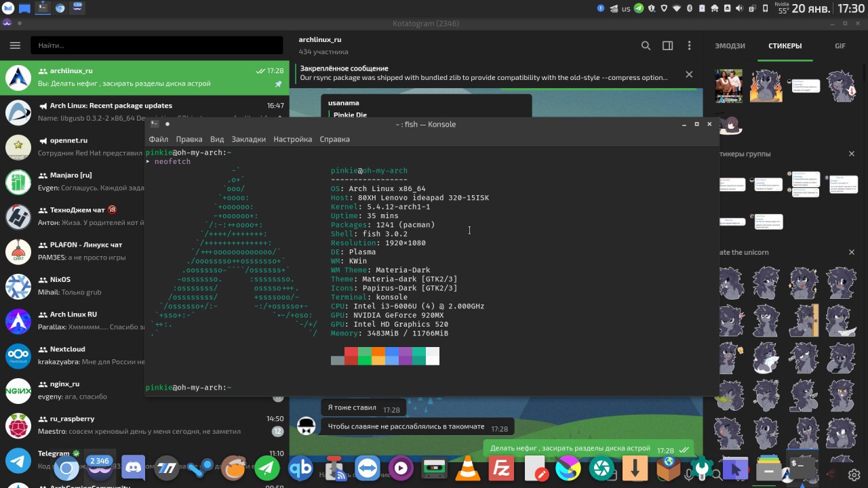
Task: Open Справка menu in Konsole
Action: click(334, 139)
